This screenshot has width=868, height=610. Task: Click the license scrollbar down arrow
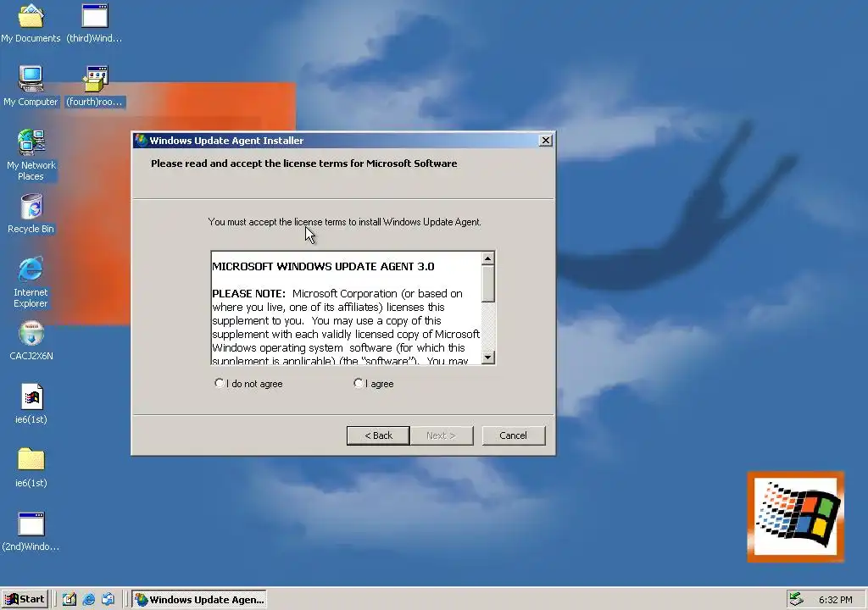pos(487,357)
